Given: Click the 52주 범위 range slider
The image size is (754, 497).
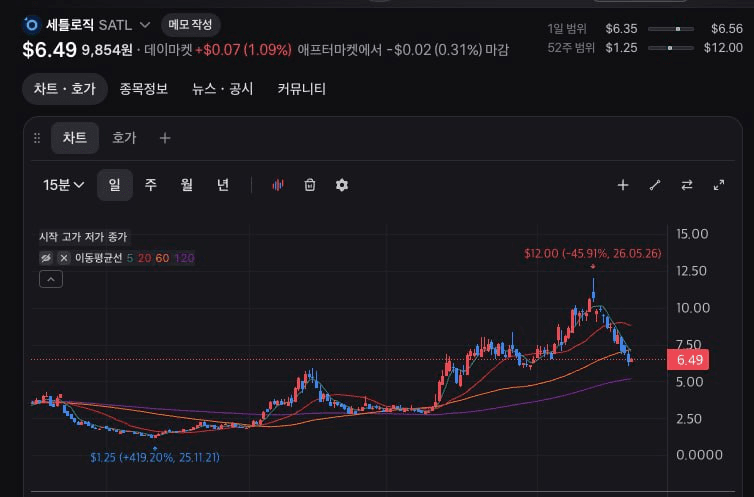Looking at the screenshot, I should point(671,48).
